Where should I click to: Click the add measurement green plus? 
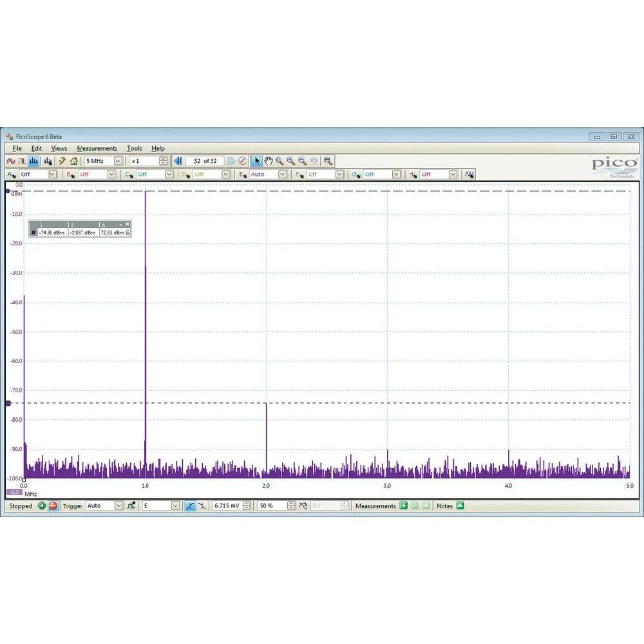404,506
